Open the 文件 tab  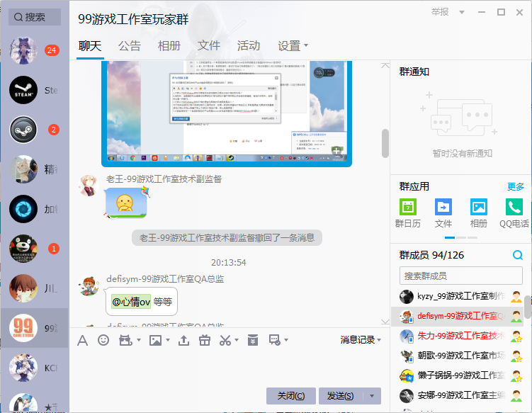point(209,46)
